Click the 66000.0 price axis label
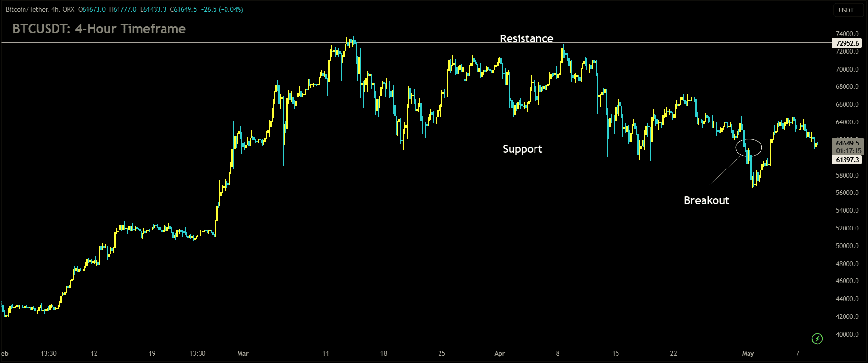Image resolution: width=868 pixels, height=363 pixels. point(847,105)
